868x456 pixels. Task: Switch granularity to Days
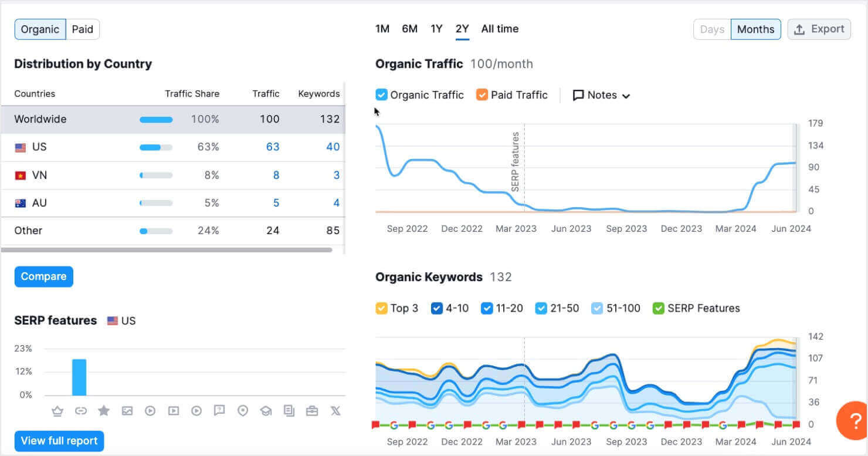pos(712,29)
